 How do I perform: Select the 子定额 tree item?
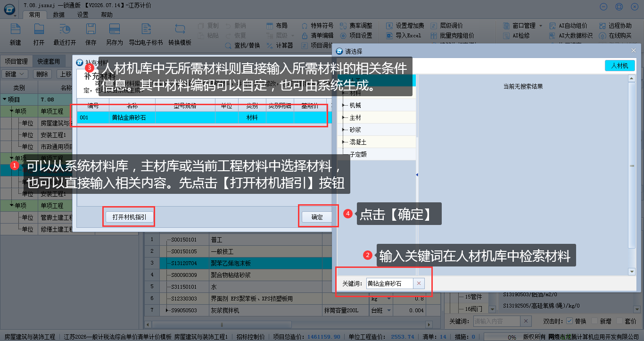358,154
